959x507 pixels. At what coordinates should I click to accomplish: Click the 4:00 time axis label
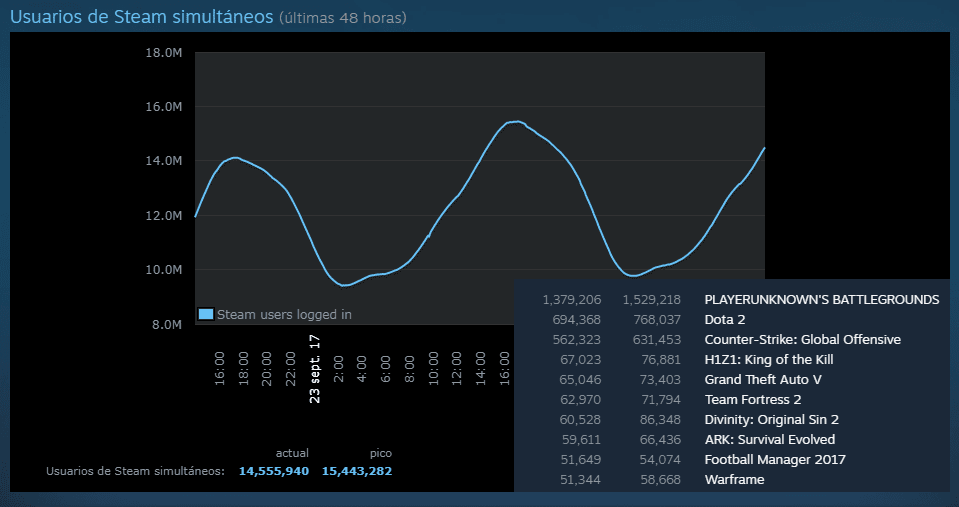click(362, 368)
